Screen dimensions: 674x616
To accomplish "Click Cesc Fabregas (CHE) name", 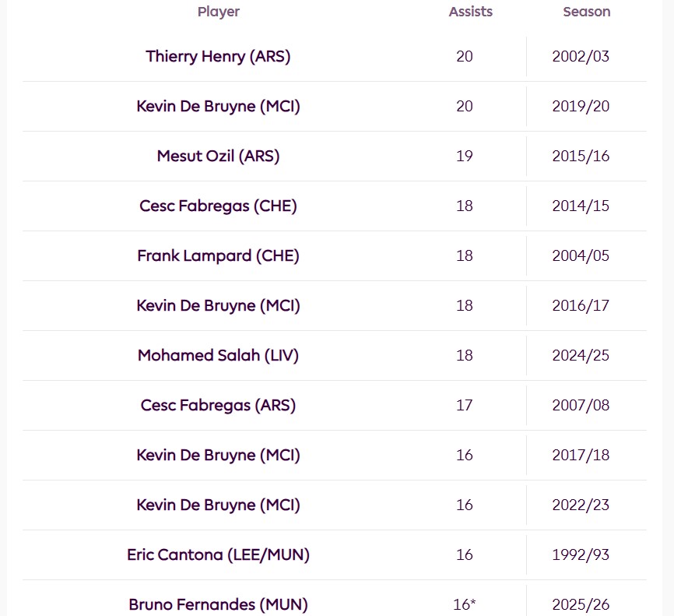I will point(218,206).
